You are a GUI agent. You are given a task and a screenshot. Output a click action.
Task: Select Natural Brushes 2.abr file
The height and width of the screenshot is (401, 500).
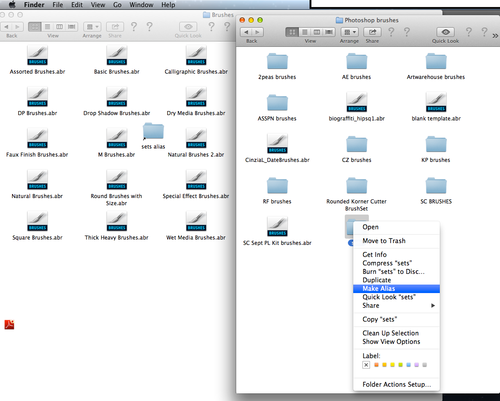[x=196, y=138]
